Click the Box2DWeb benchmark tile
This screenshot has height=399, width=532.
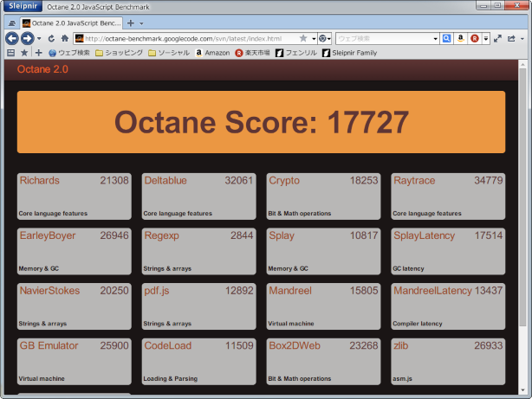click(x=324, y=362)
